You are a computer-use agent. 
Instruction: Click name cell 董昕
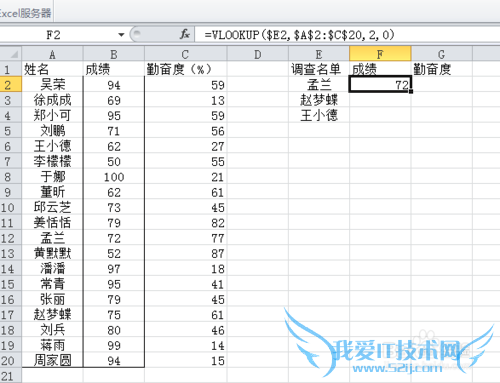coord(52,192)
